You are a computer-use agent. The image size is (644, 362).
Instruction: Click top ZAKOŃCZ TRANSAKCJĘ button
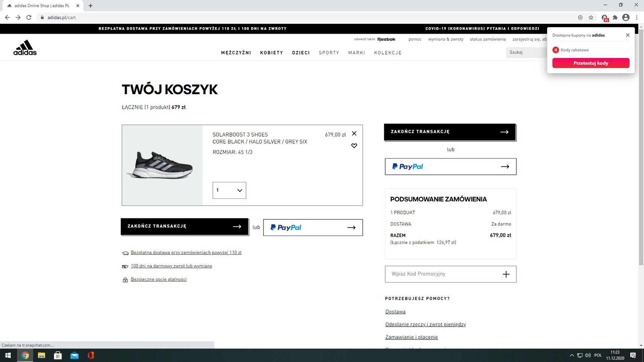tap(449, 132)
